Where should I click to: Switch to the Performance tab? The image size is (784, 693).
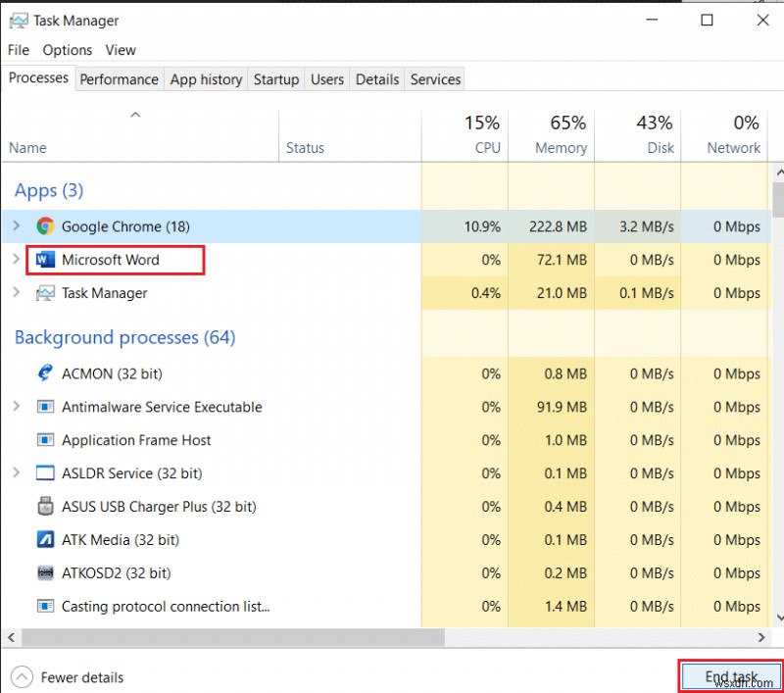coord(119,79)
